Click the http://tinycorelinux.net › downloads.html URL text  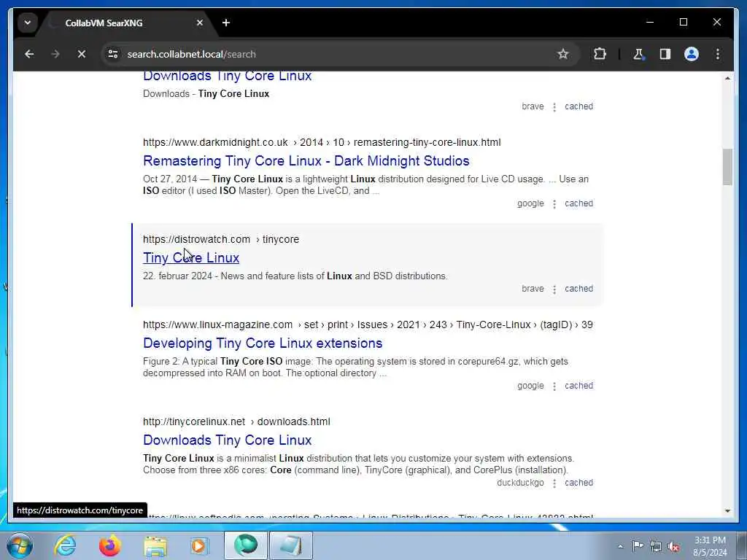coord(236,421)
